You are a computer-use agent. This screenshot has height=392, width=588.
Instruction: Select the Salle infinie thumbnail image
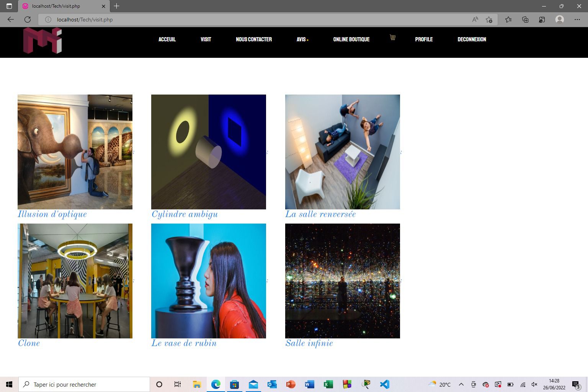click(x=343, y=281)
